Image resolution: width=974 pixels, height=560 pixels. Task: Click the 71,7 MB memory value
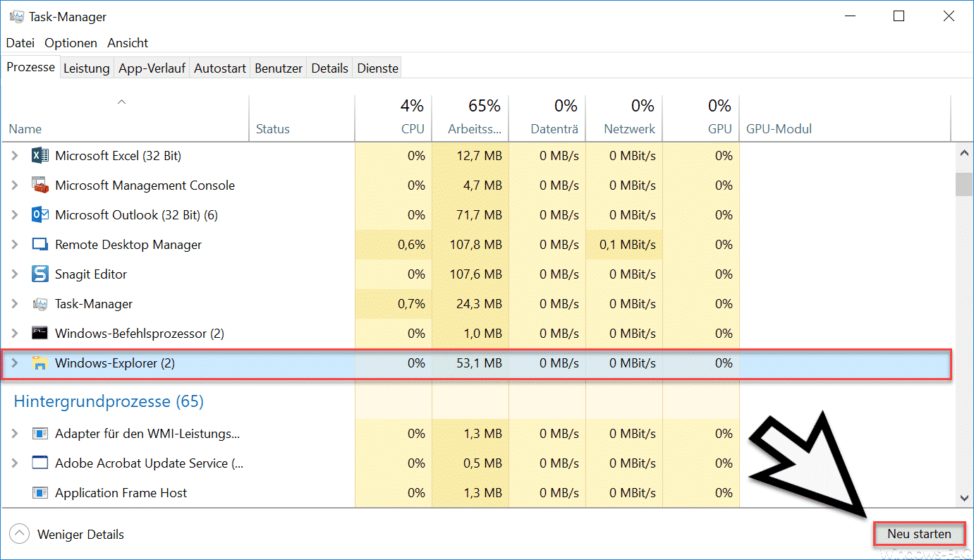click(480, 215)
